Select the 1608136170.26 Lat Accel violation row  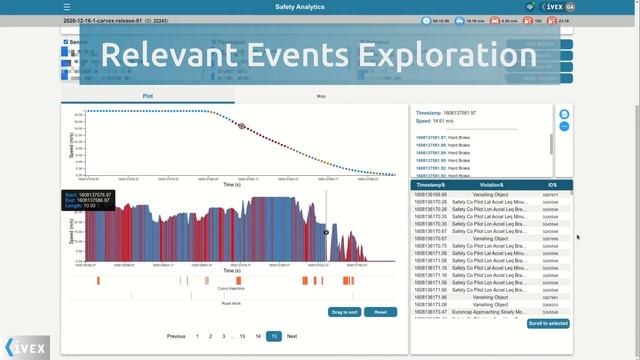tap(490, 202)
